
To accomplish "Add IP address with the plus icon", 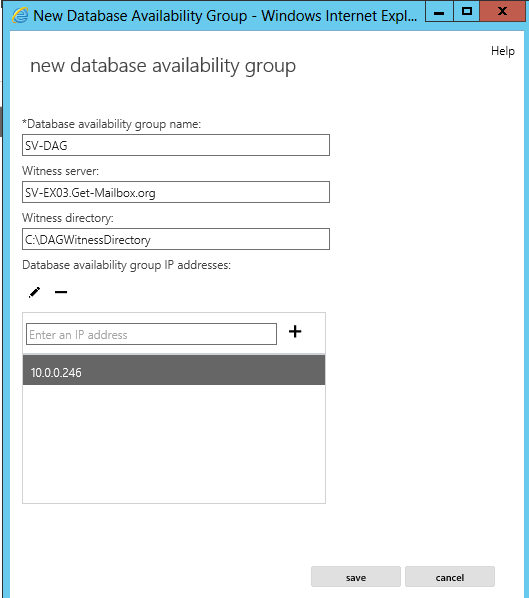I will pos(295,331).
